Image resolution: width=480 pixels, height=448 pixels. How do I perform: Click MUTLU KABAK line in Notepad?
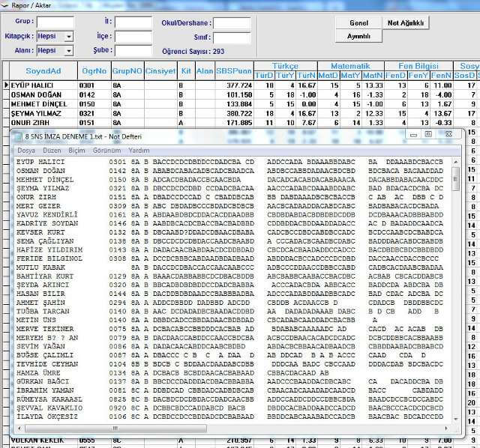[x=229, y=267]
